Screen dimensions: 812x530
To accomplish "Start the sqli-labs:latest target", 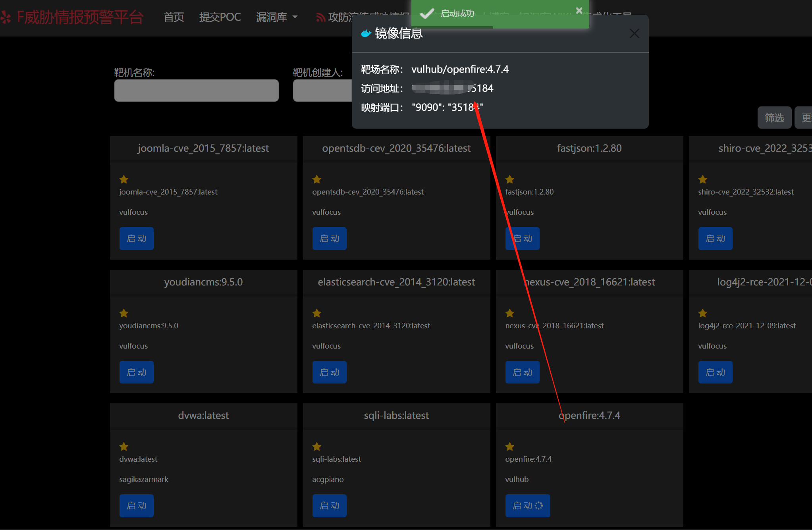I will 329,505.
